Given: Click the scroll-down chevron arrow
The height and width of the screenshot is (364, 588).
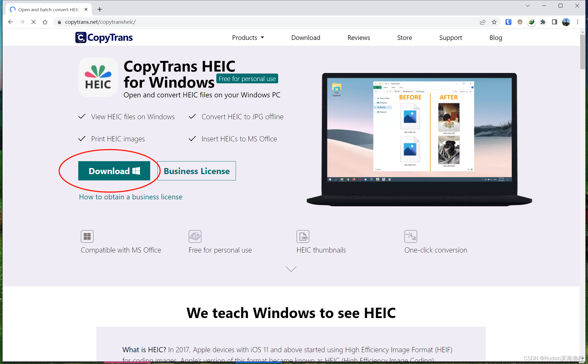Looking at the screenshot, I should [x=291, y=269].
